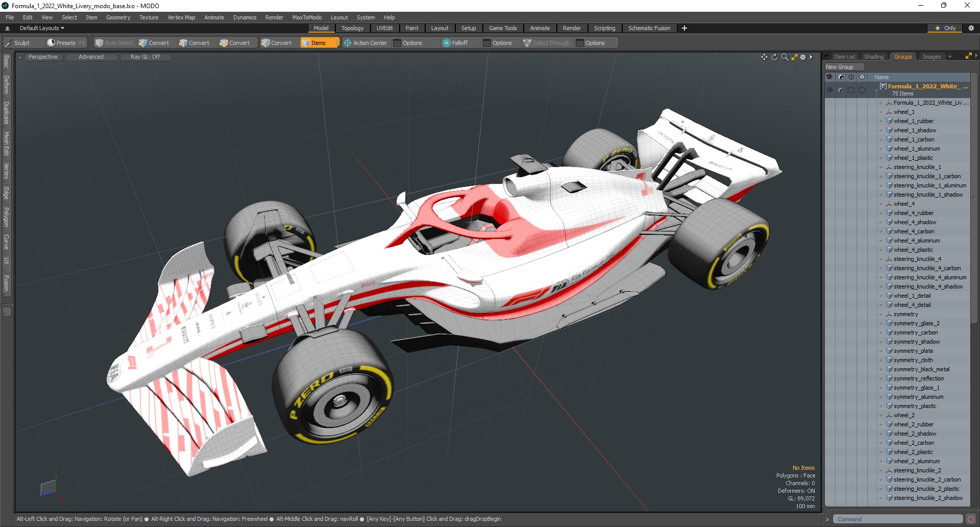Open the Groups panel options arrow at far right
Image resolution: width=980 pixels, height=527 pixels.
click(976, 56)
